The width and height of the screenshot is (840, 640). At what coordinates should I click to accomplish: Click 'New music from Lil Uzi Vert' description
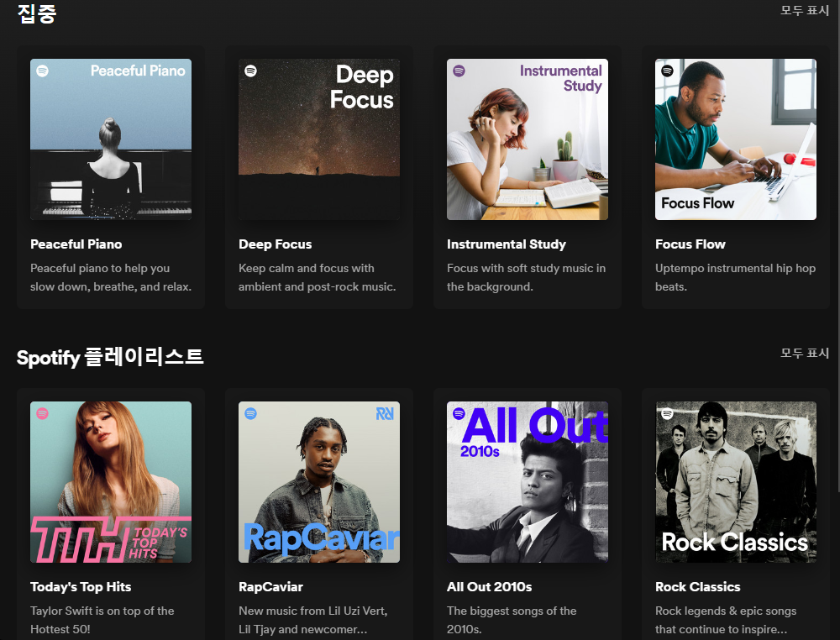tap(313, 620)
